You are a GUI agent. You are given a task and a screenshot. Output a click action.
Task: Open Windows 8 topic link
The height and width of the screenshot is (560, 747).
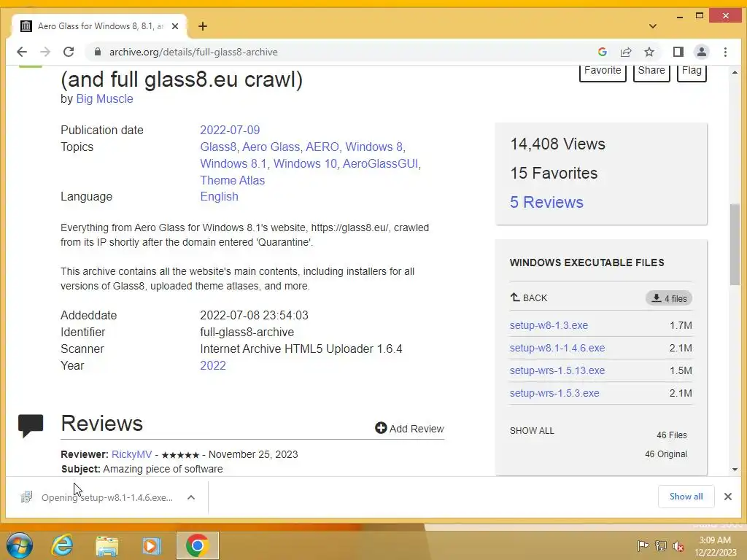373,147
